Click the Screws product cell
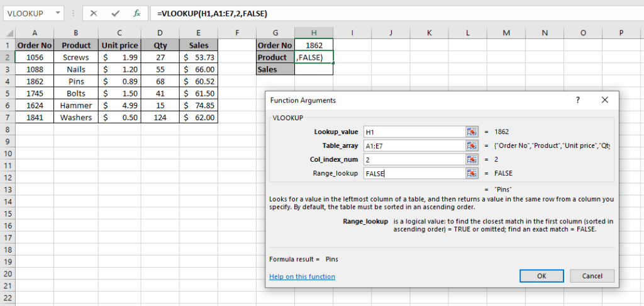The width and height of the screenshot is (644, 306). coord(76,57)
